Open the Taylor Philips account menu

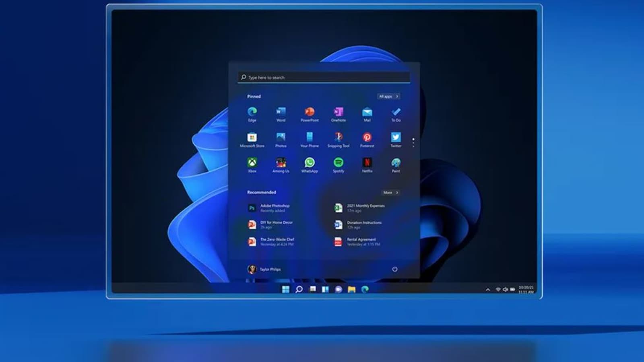click(264, 269)
